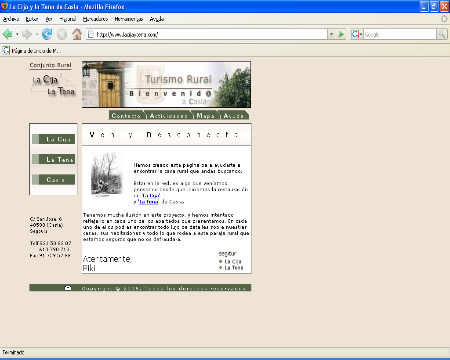Click the page icon in the address bar
The image size is (450, 360).
(90, 34)
